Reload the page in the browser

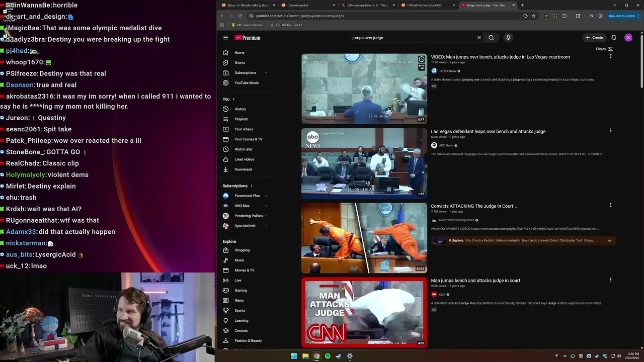tap(240, 16)
